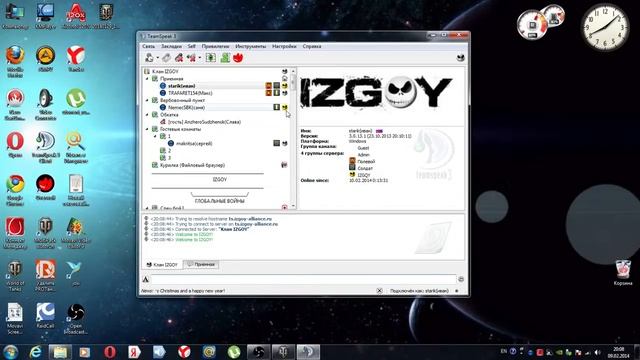Open the Справка menu
This screenshot has width=640, height=360.
pyautogui.click(x=312, y=47)
